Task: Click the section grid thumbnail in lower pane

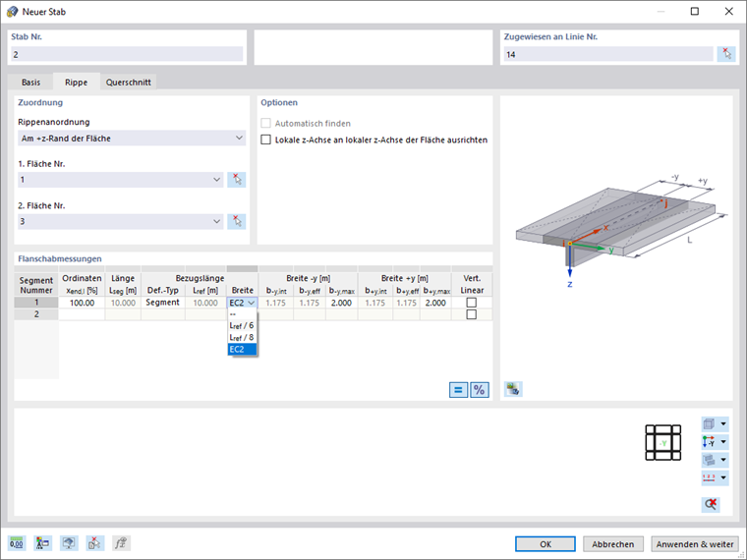Action: (663, 443)
